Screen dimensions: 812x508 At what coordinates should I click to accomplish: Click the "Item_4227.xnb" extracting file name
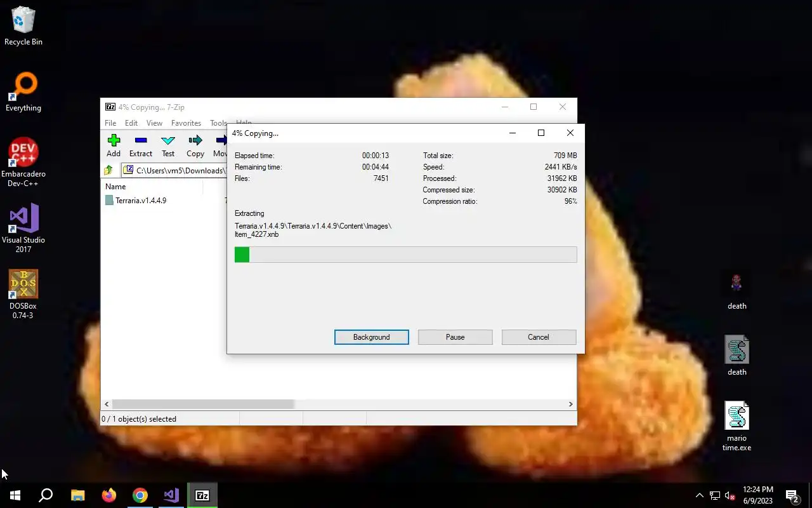256,234
